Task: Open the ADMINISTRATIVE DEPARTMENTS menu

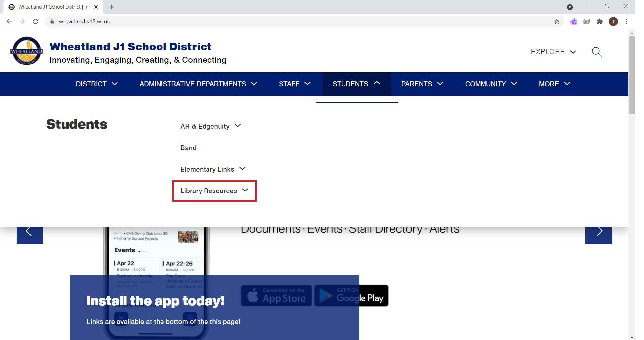Action: (198, 84)
